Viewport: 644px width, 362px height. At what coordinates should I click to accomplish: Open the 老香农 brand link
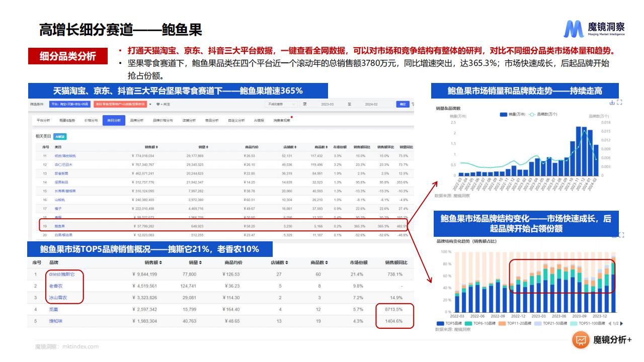(x=56, y=286)
